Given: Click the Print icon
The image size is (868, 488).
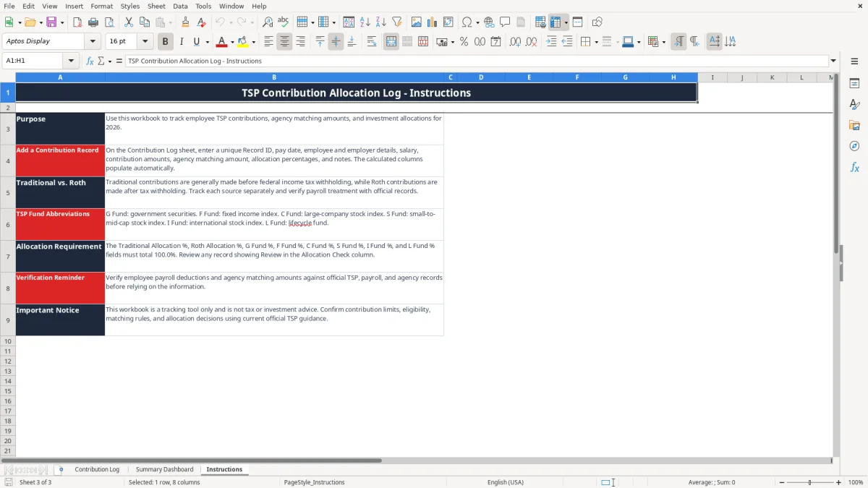Looking at the screenshot, I should pos(93,22).
